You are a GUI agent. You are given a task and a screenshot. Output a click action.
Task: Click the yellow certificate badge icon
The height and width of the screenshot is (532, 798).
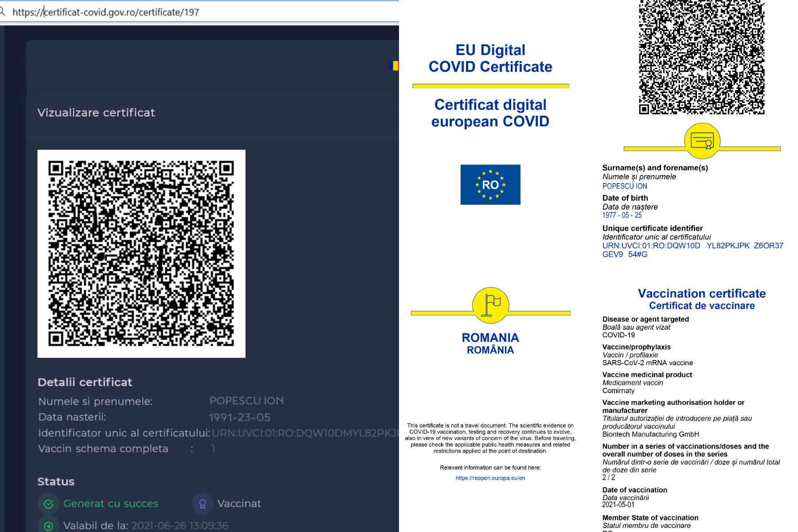[x=702, y=141]
